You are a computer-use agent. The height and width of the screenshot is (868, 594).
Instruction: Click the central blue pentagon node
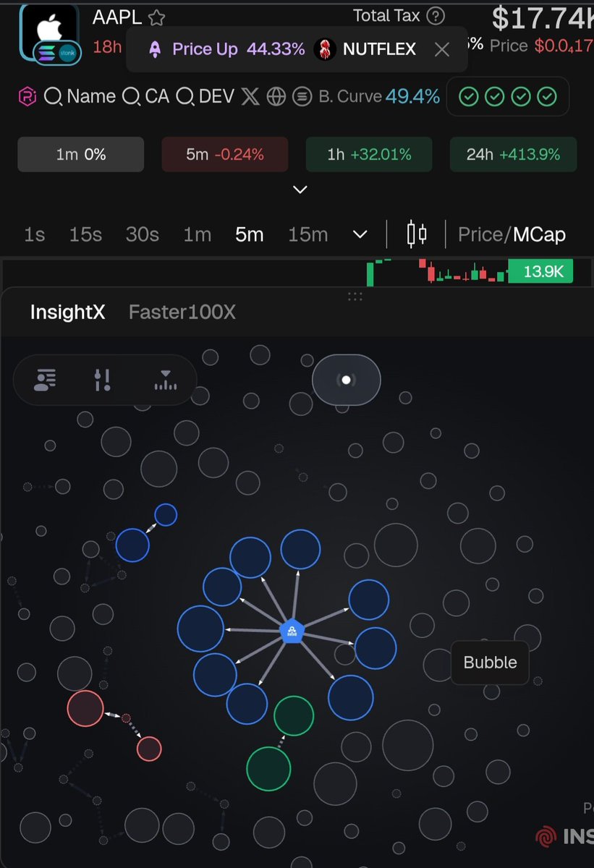(292, 631)
